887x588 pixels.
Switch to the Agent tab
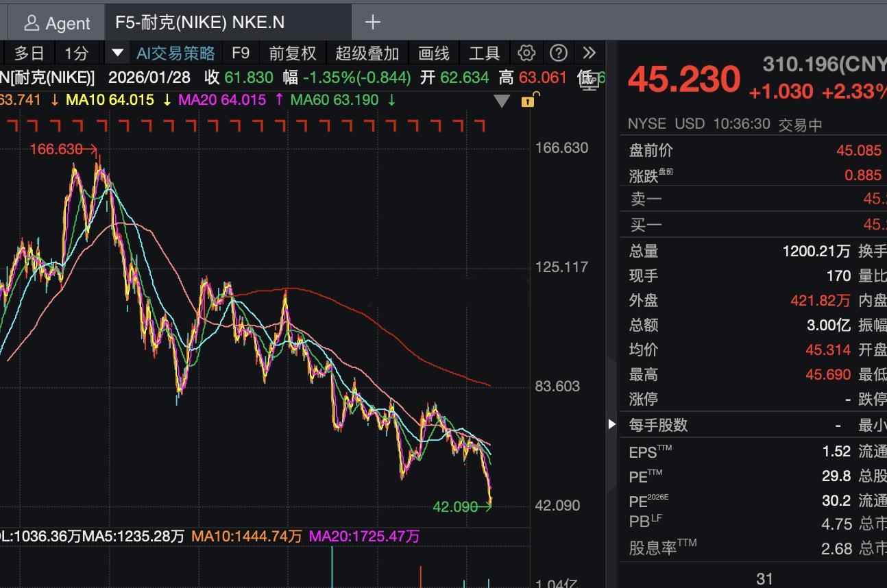(x=57, y=23)
